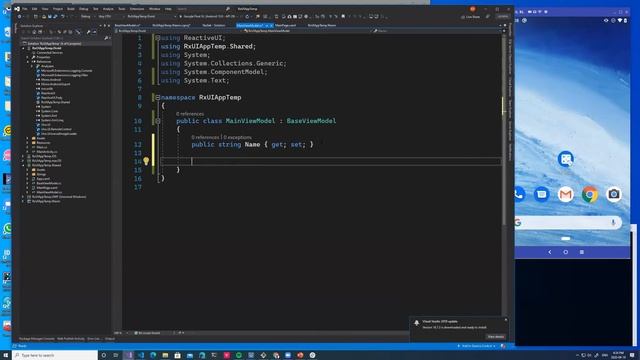Switch to the MainPage.xaml tab
Screen dimensions: 640x360
(x=286, y=25)
